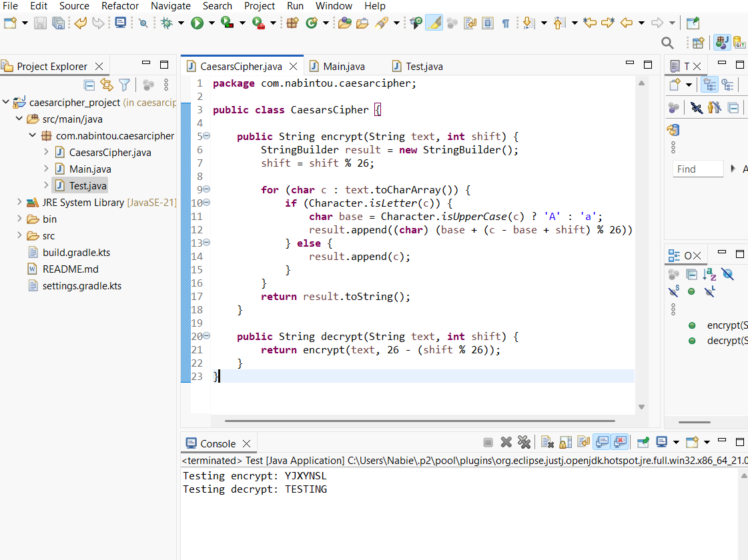Expand the bin folder node
This screenshot has width=748, height=560.
click(x=19, y=219)
